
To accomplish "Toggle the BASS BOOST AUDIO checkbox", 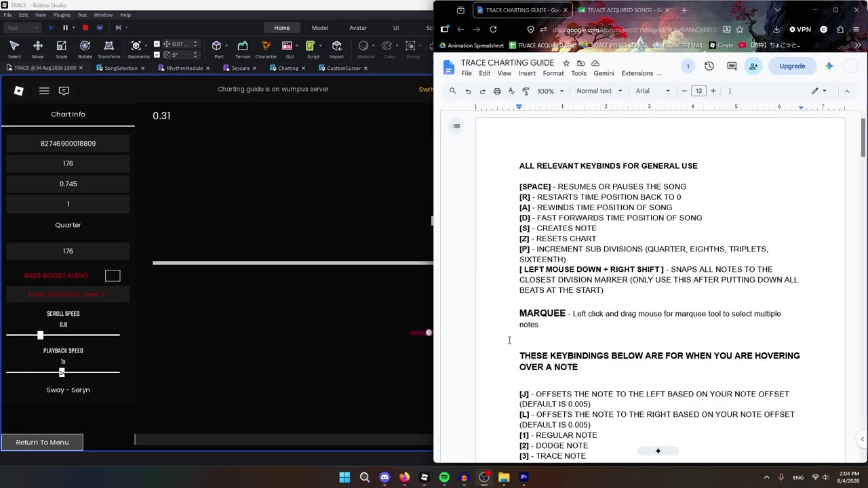I will (x=113, y=276).
